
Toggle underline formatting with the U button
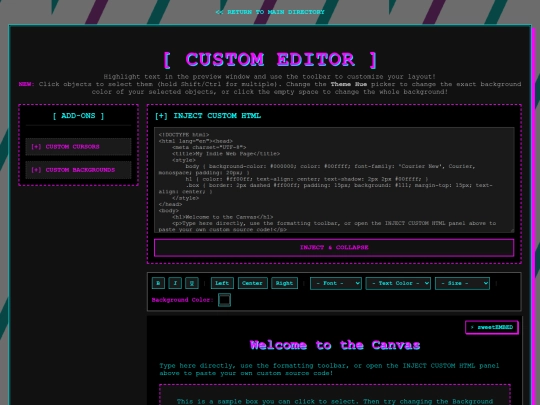point(192,283)
